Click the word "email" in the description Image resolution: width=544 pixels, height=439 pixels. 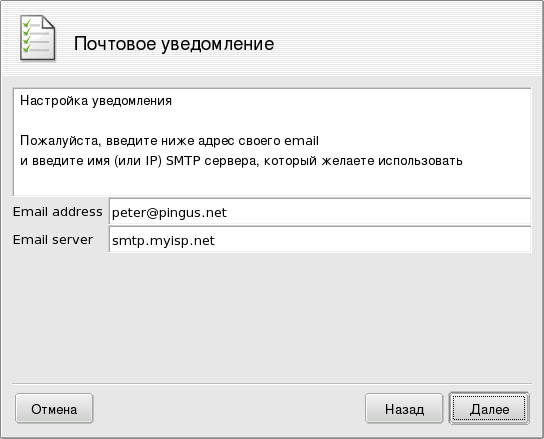[x=301, y=141]
